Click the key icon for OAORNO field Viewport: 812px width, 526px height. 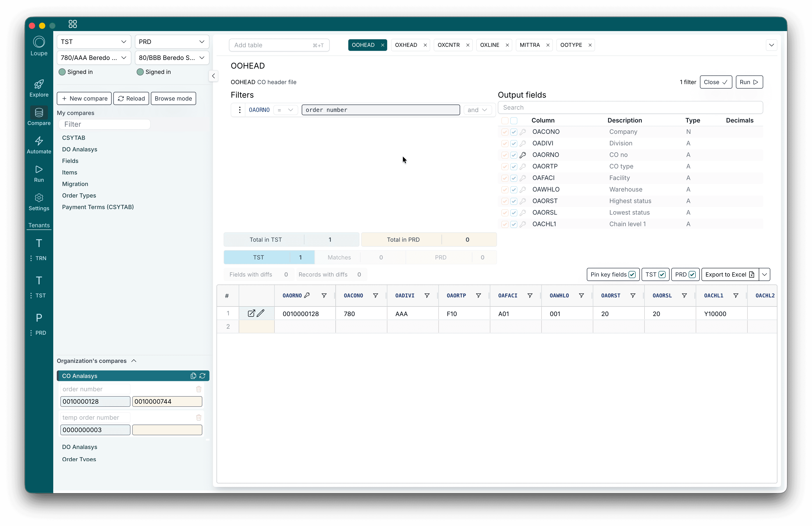coord(523,155)
